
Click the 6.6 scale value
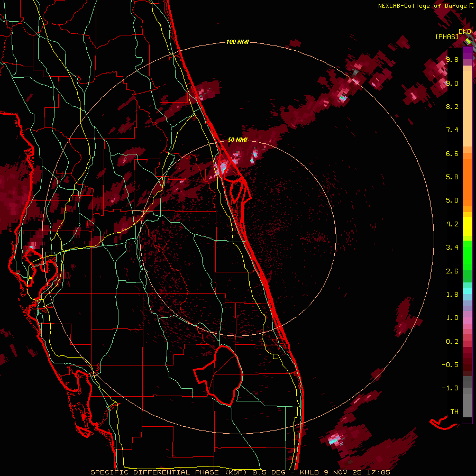tap(452, 153)
